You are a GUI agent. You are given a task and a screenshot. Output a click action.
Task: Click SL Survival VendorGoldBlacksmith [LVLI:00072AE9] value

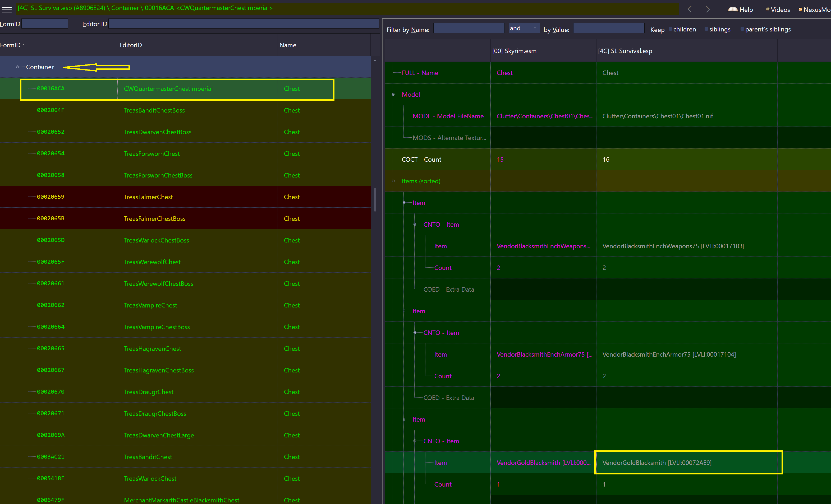click(x=657, y=463)
